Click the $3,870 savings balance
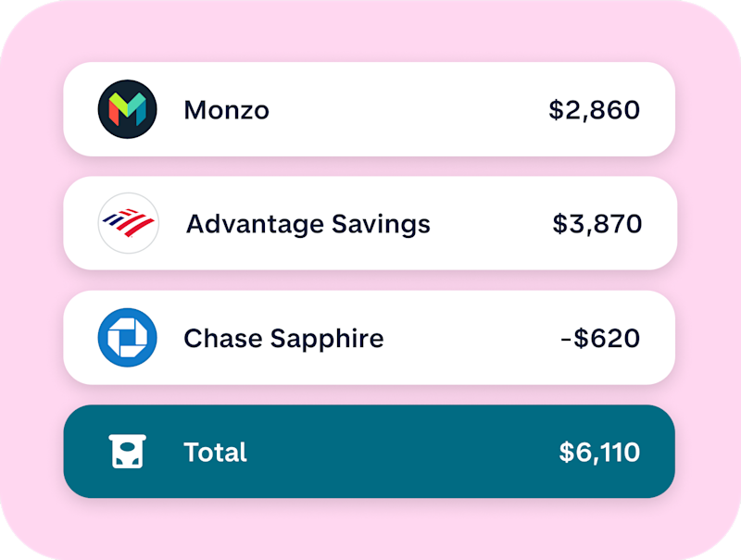 click(597, 224)
